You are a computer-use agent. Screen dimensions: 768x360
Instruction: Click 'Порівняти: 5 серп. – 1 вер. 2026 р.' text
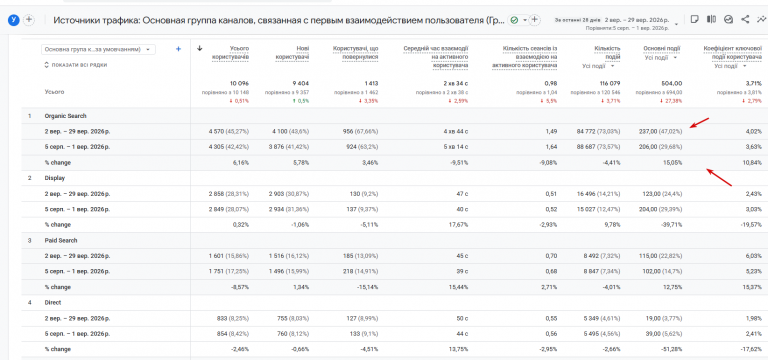(627, 28)
